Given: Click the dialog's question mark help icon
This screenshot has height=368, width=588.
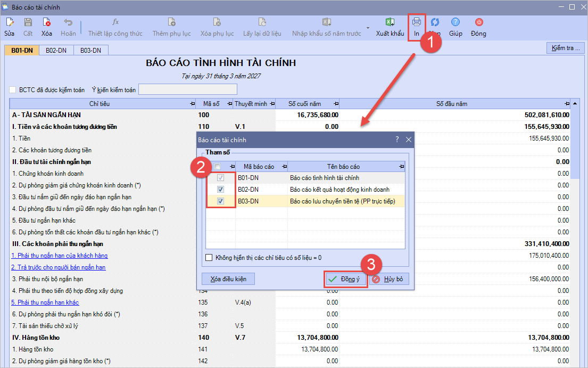Looking at the screenshot, I should [x=397, y=140].
